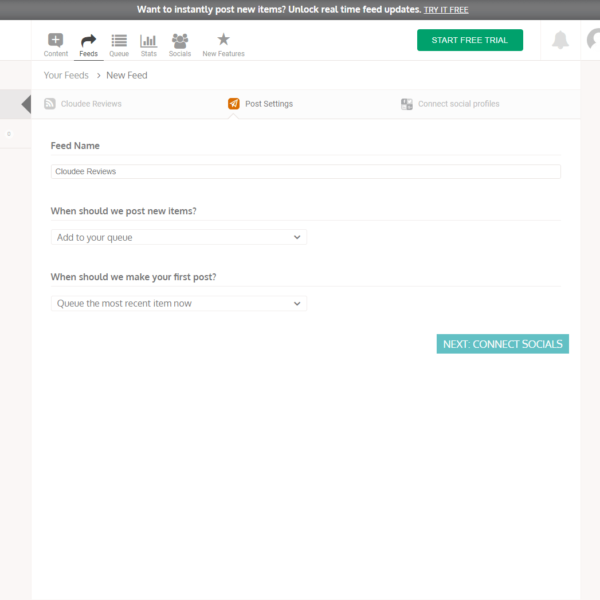The image size is (600, 600).
Task: View the Stats chart icon
Action: [148, 40]
